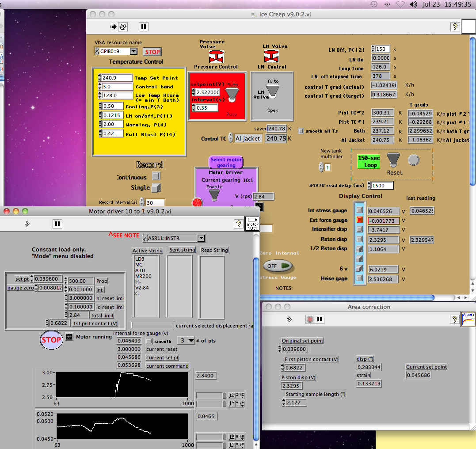Click the motor 10:1 VI icon
476x449 pixels.
(x=252, y=224)
